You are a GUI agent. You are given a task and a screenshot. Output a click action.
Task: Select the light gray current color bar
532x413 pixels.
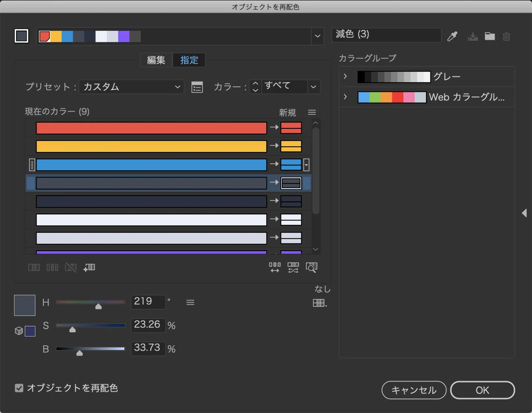tap(151, 238)
